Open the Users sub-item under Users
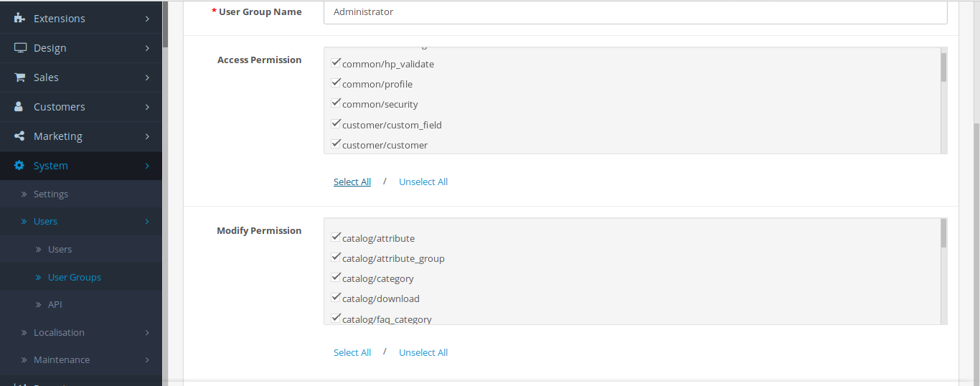Image resolution: width=980 pixels, height=386 pixels. (x=60, y=250)
